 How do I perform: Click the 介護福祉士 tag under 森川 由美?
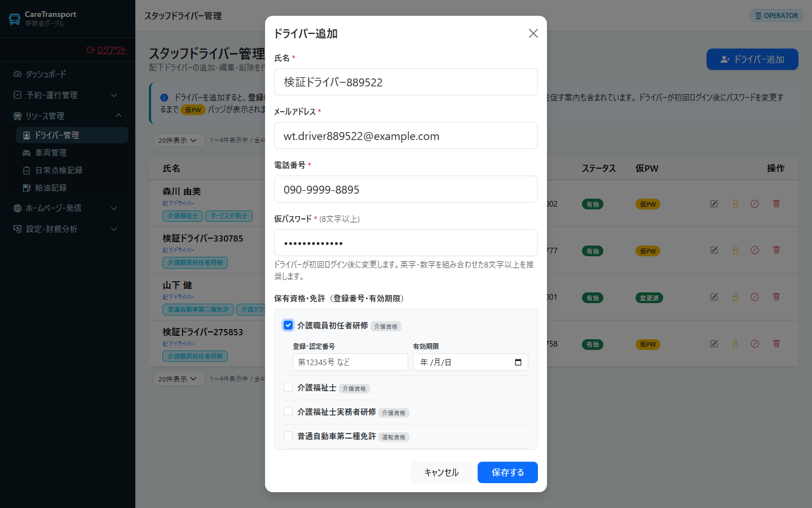[x=183, y=216]
